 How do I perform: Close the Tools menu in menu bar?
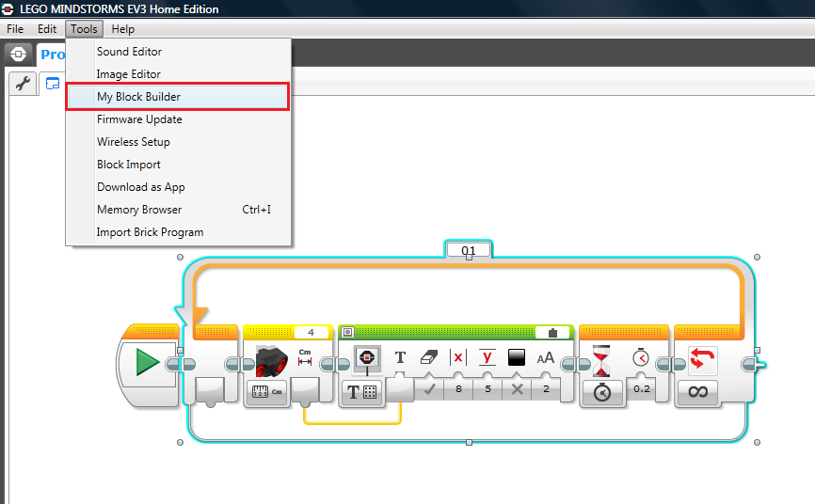(x=84, y=29)
